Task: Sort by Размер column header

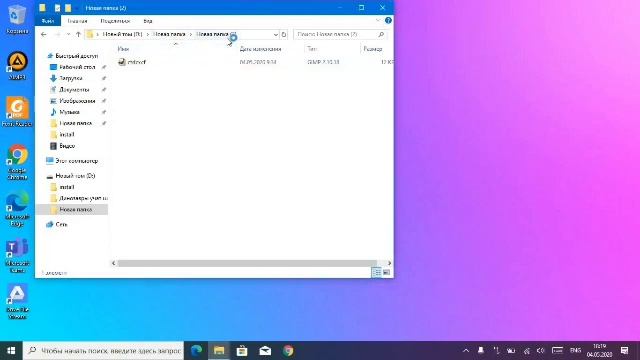Action: click(x=373, y=49)
